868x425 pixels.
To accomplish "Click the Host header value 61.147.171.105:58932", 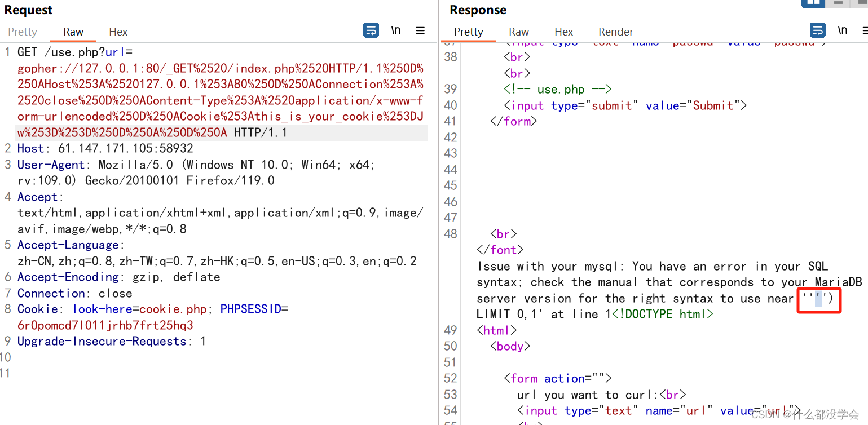I will [126, 148].
